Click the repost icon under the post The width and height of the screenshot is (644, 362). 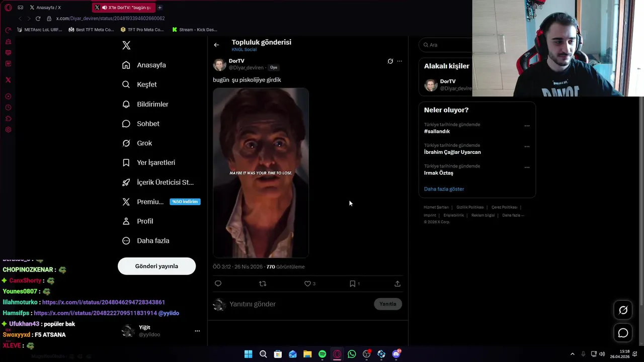pos(262,284)
